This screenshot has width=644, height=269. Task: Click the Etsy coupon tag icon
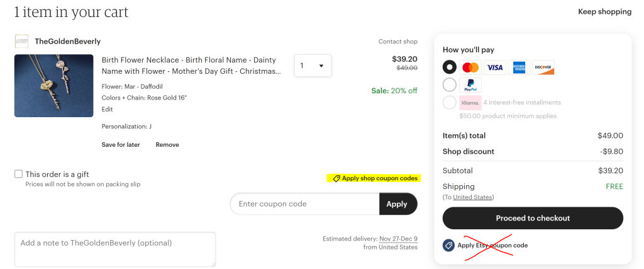coord(449,246)
